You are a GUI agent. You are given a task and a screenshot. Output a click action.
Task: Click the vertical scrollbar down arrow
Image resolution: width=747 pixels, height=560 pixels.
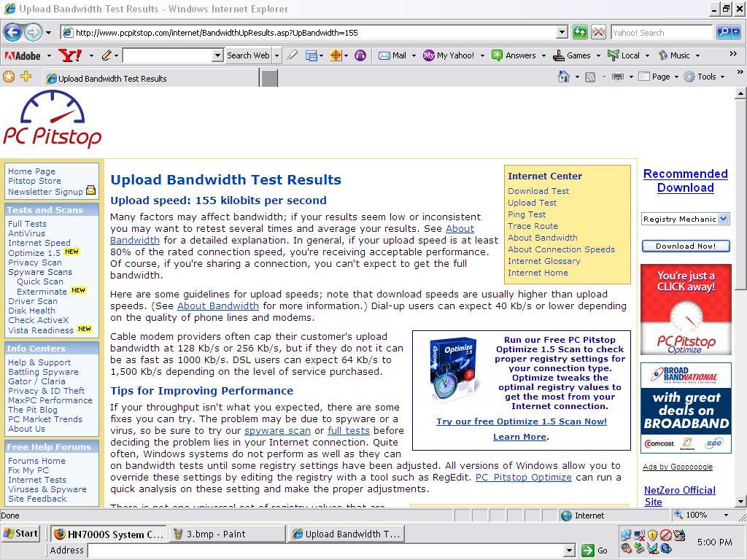click(x=740, y=501)
